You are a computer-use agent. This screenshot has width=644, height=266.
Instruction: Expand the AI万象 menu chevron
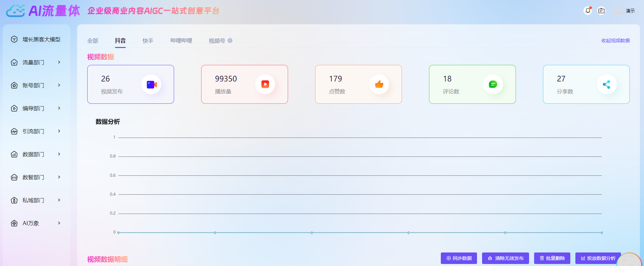point(59,223)
